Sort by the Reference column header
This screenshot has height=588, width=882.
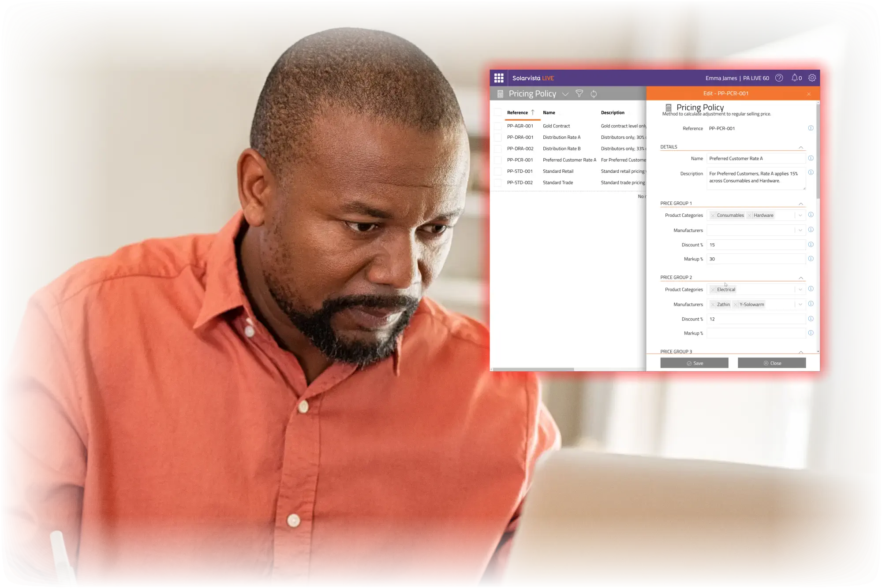(x=517, y=113)
